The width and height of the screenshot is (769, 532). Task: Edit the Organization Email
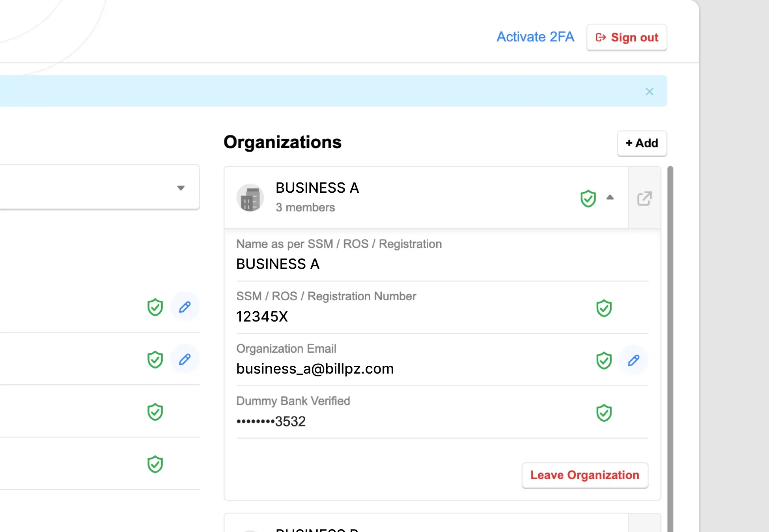[633, 360]
